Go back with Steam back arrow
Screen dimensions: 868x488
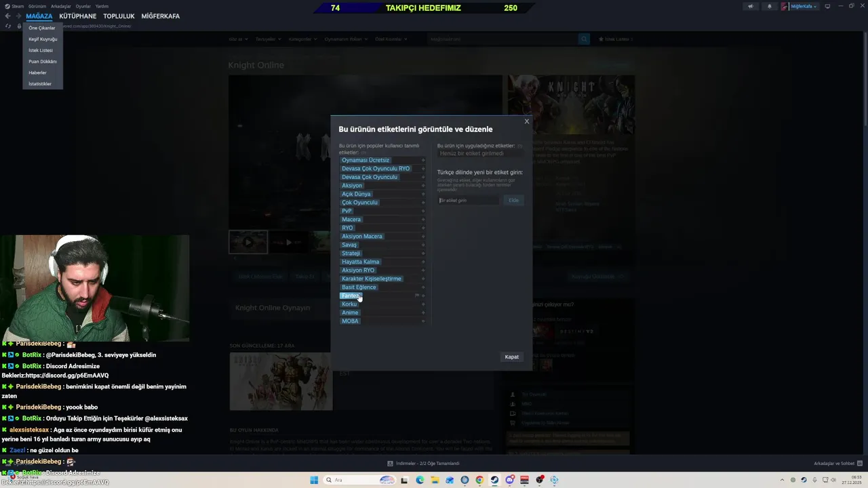point(7,16)
